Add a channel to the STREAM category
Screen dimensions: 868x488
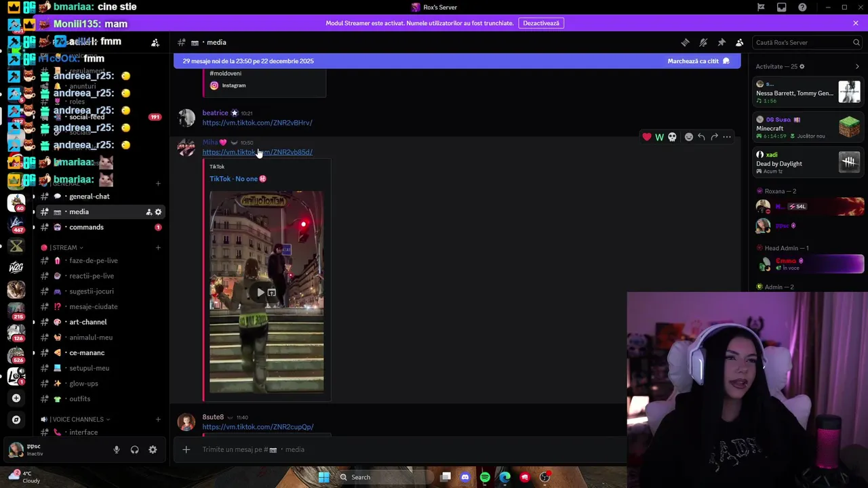(x=158, y=247)
